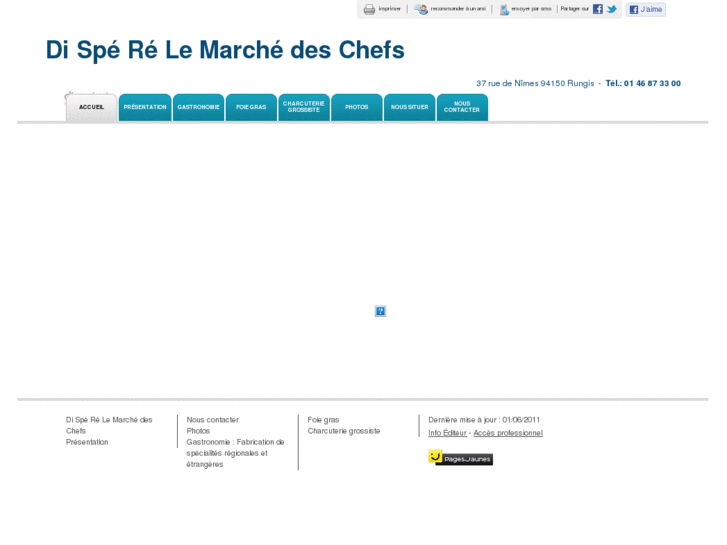The height and width of the screenshot is (545, 727).
Task: Click the Di Spé Ré Le Marché des Chefs title
Action: (225, 50)
